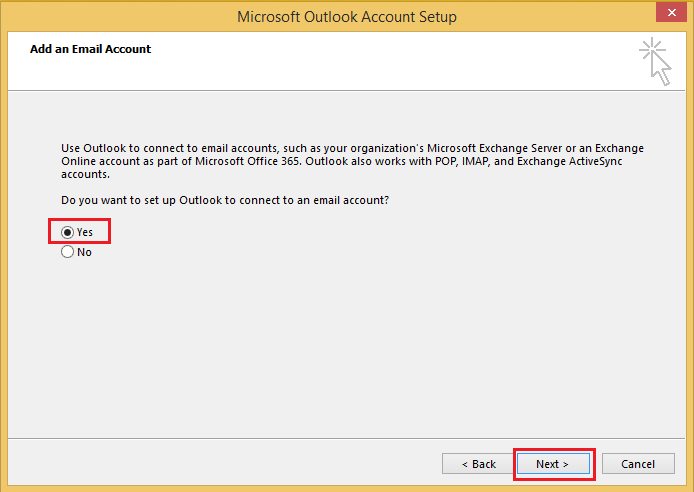Click the words 'Exchange ActiveSync' in the description

pyautogui.click(x=570, y=161)
